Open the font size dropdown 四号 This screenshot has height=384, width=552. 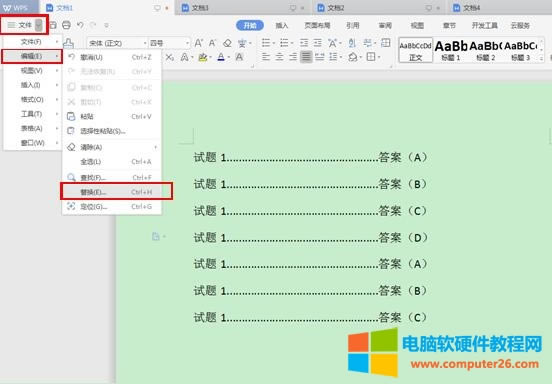point(169,43)
